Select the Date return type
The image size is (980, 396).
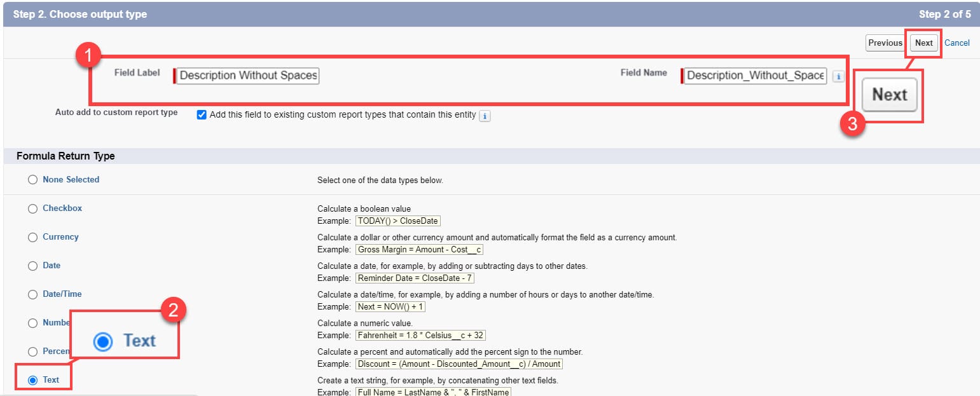[32, 265]
